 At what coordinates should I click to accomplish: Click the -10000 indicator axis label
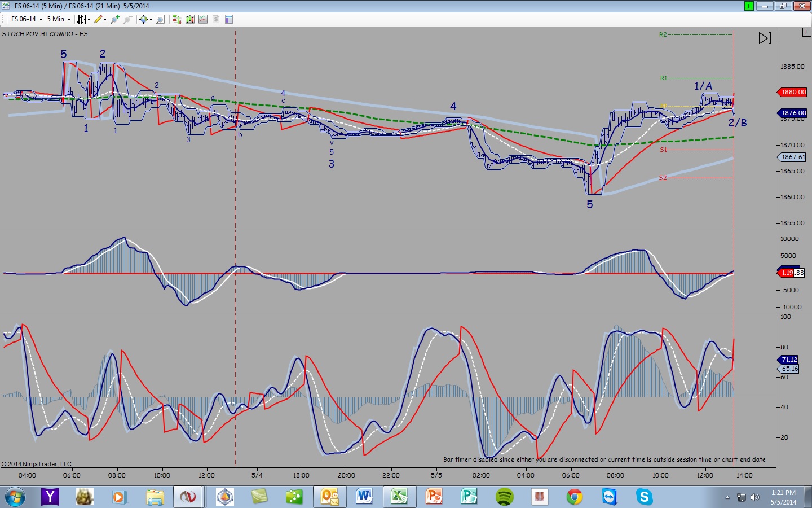pyautogui.click(x=791, y=307)
